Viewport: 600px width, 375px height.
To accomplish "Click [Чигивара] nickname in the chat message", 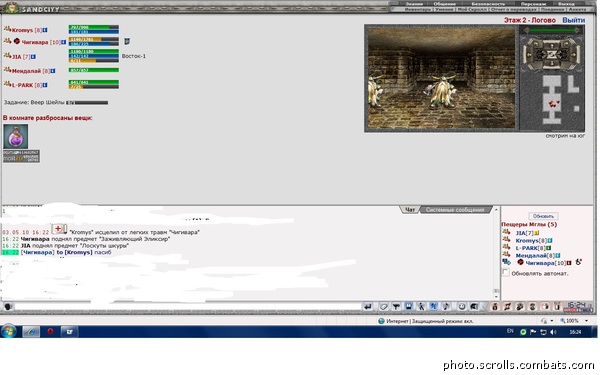I will (37, 253).
